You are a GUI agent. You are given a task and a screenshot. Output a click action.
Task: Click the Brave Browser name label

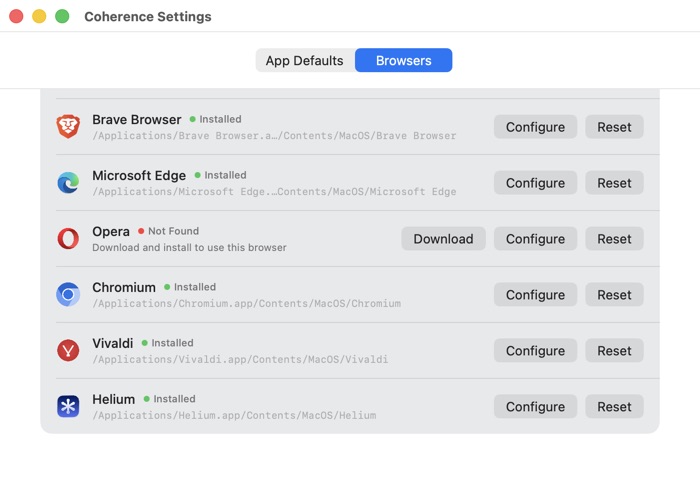[x=137, y=120]
